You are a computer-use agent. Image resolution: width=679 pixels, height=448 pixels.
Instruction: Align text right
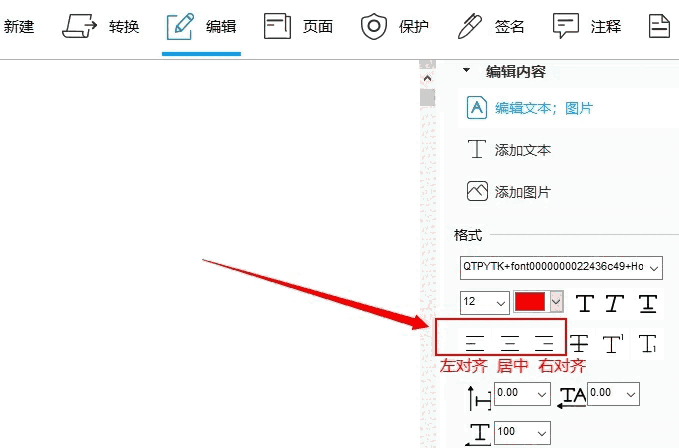pyautogui.click(x=544, y=343)
